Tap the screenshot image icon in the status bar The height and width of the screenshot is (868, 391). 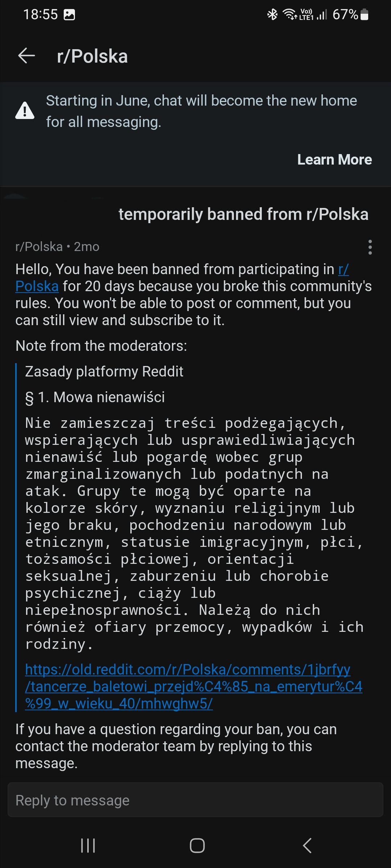pyautogui.click(x=69, y=15)
